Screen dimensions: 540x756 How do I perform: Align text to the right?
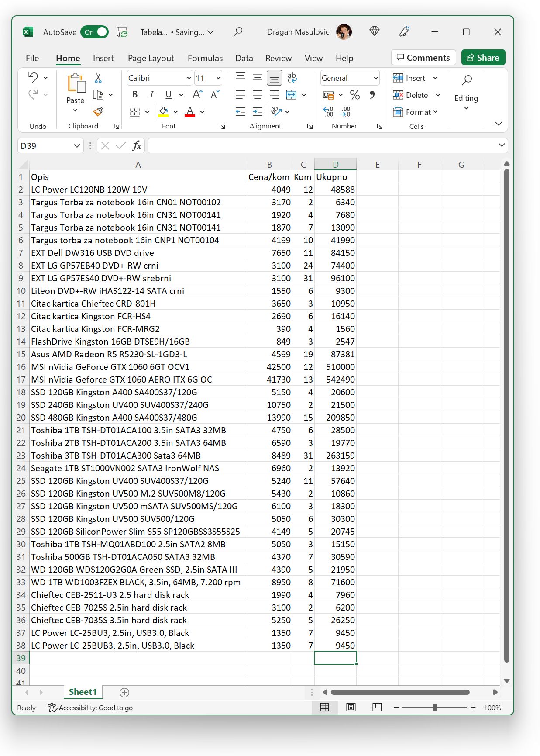click(275, 94)
